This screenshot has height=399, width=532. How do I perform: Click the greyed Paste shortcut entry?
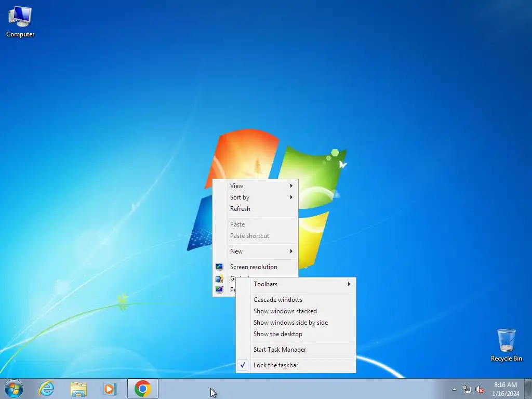255,236
